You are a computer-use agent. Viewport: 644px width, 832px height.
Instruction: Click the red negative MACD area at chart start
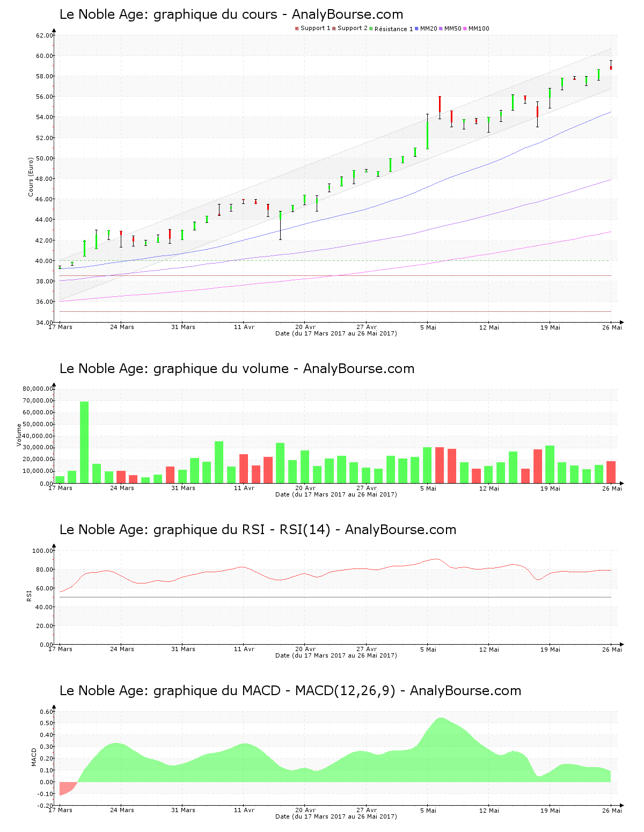pos(67,787)
